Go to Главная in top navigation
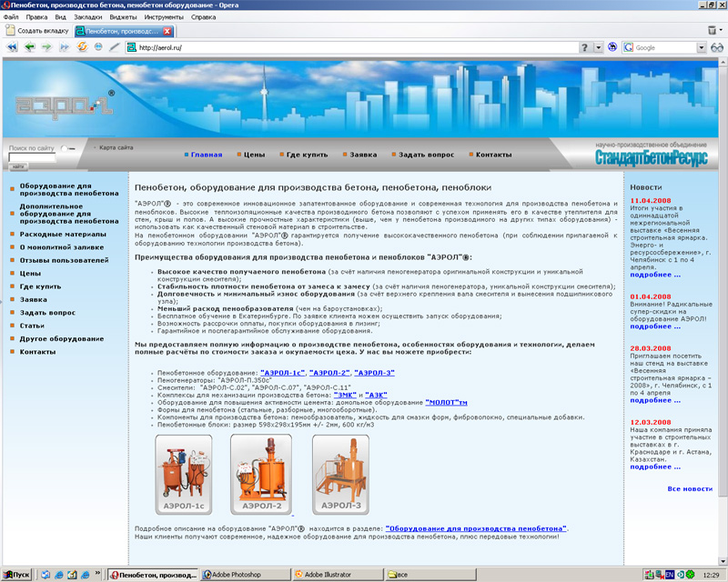Viewport: 728px width, 582px height. click(x=207, y=155)
